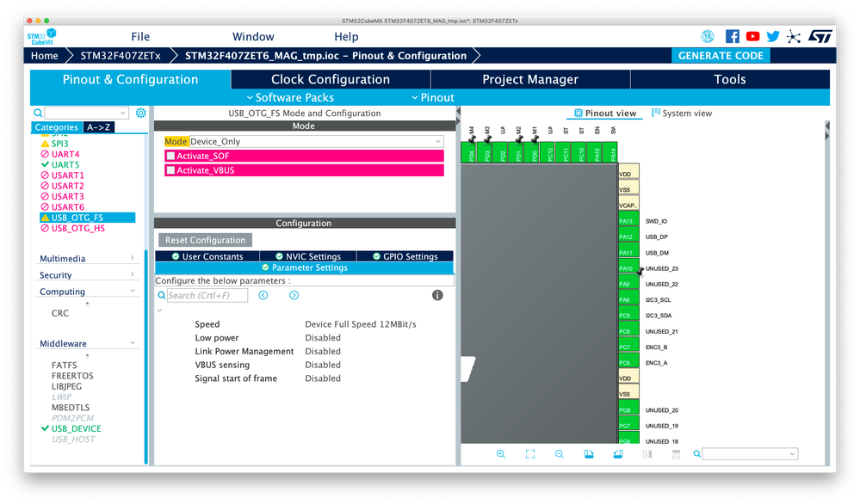
Task: Switch to A->Z sorting tab
Action: coord(99,127)
